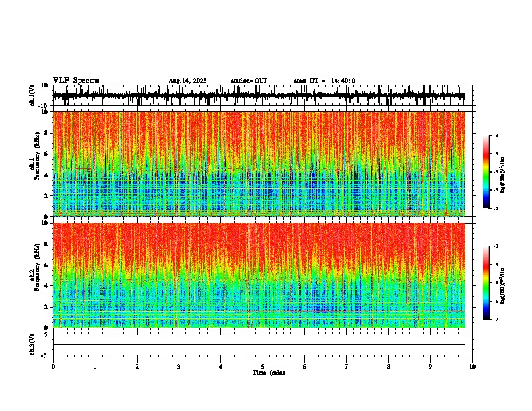This screenshot has width=532, height=411.
Task: Click the "-5" tick on the ch.2 colorbar
Action: tap(495, 283)
